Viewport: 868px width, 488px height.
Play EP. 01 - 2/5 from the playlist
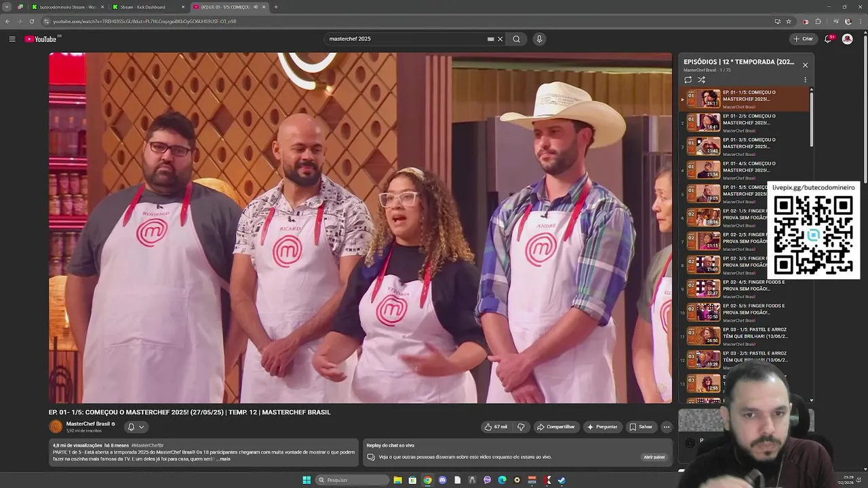point(744,123)
